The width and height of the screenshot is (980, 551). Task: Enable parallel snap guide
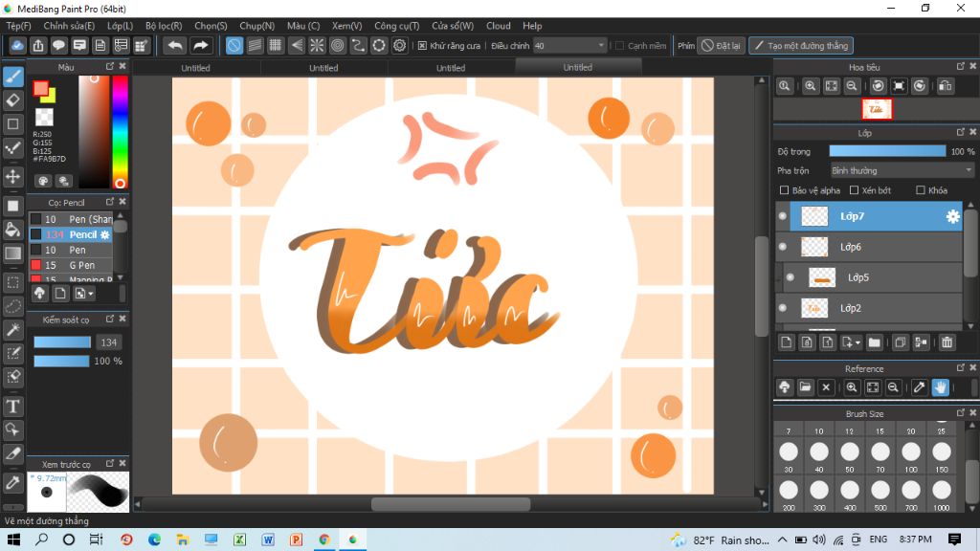point(255,46)
